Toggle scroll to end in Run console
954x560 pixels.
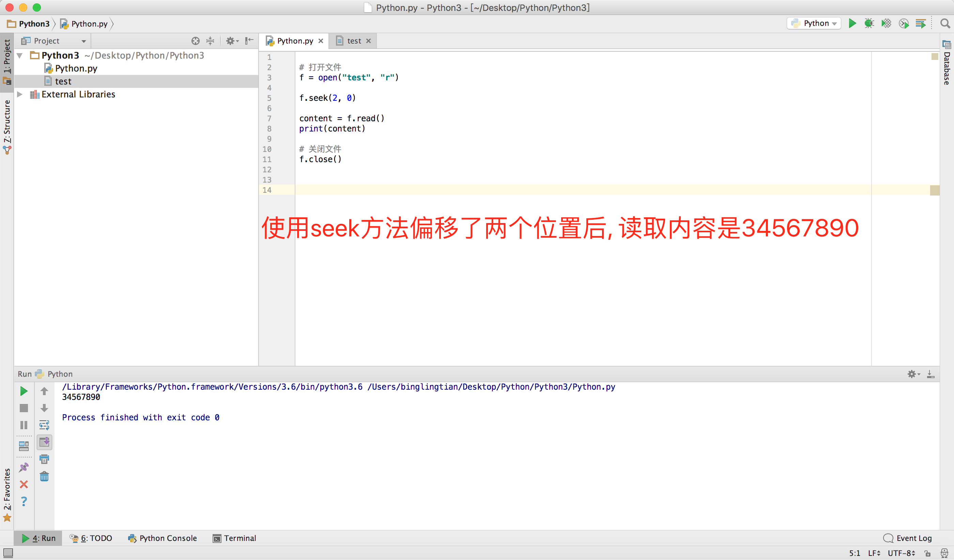click(x=44, y=442)
